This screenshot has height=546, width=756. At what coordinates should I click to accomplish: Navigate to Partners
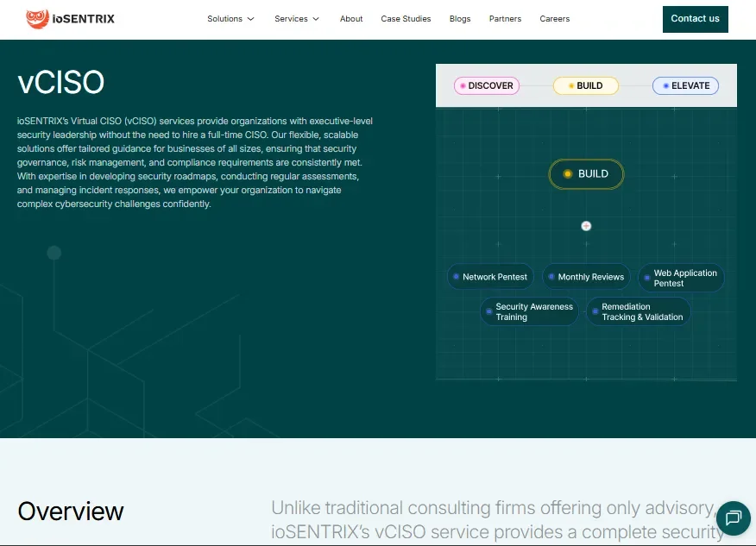coord(505,19)
